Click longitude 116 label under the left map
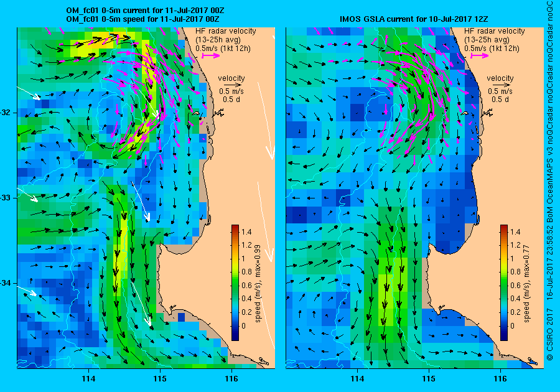560x392 pixels. click(x=231, y=379)
